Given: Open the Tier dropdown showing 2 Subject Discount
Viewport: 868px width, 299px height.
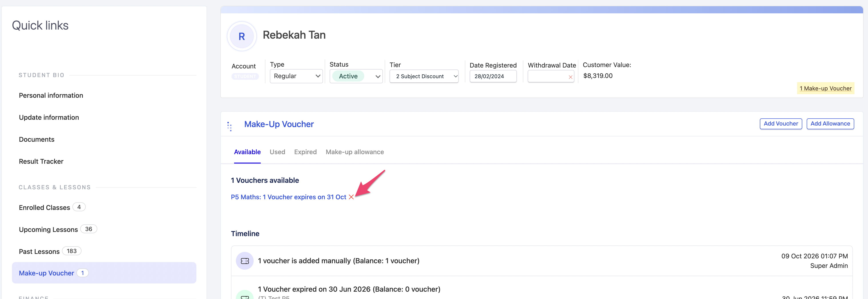Looking at the screenshot, I should pyautogui.click(x=424, y=76).
